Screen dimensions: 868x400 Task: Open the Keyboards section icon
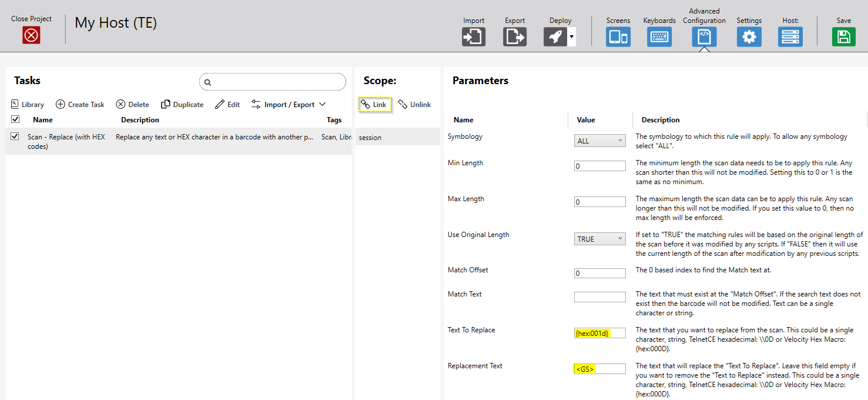pos(659,37)
